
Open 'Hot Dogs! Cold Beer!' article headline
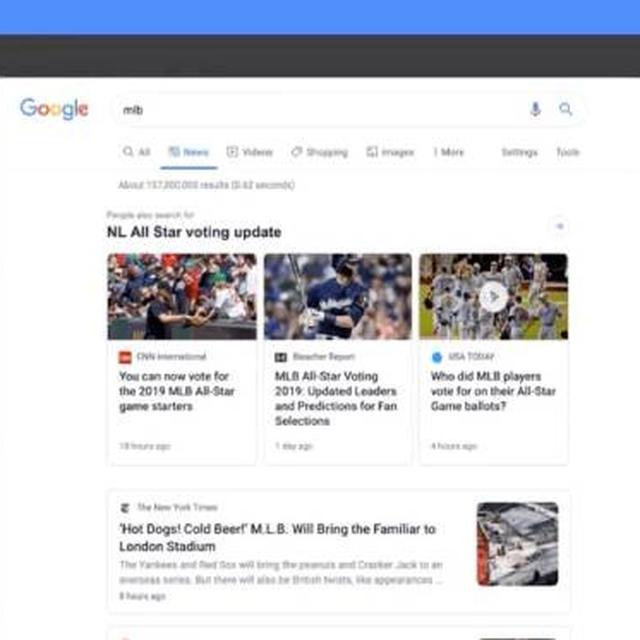tap(278, 538)
